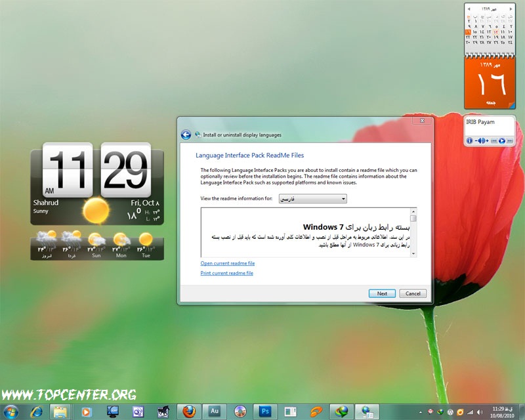Click the orange swirl icon on taskbar
This screenshot has width=525, height=420.
316,411
